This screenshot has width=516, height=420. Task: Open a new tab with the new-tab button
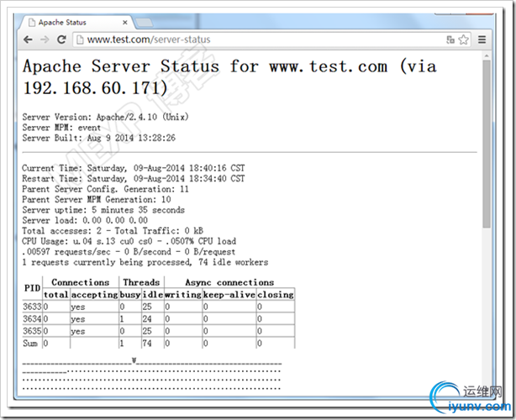point(145,23)
